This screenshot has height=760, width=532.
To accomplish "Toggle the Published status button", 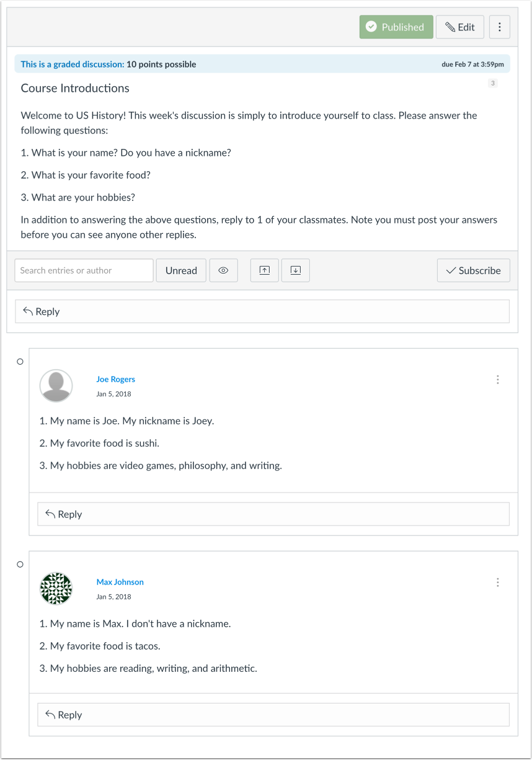I will tap(396, 27).
